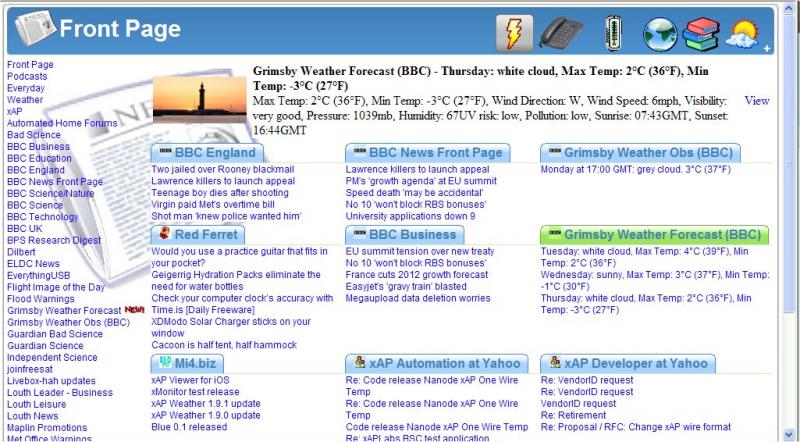
Task: Open the telephone icon in the header
Action: coord(561,33)
